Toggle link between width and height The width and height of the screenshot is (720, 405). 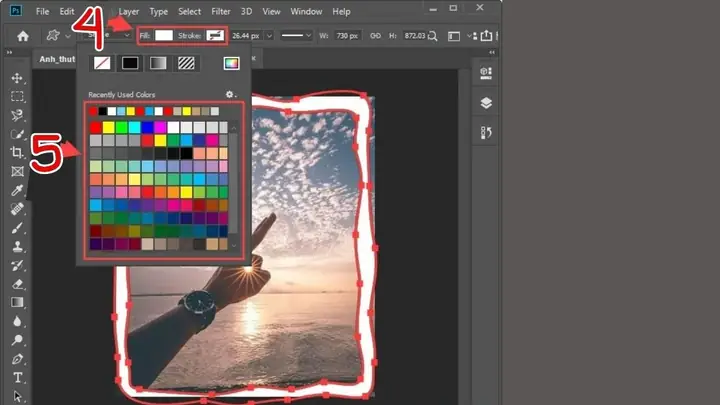[375, 36]
